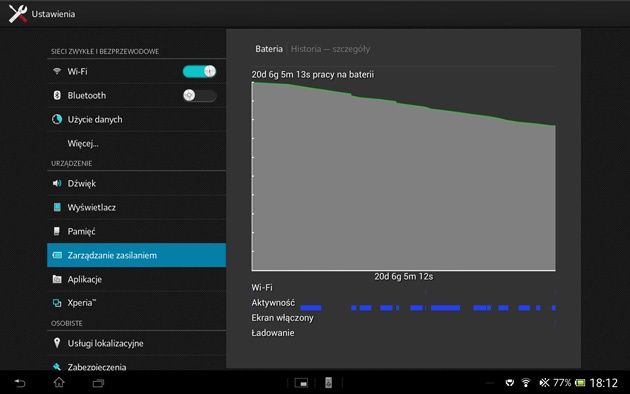The width and height of the screenshot is (630, 394).
Task: Open Pamięć settings
Action: point(137,231)
